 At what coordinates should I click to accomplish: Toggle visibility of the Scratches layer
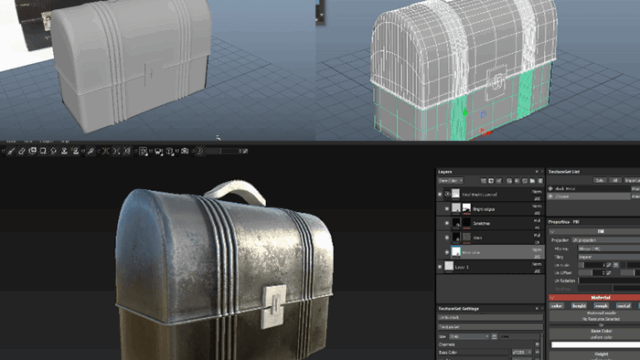coord(447,223)
